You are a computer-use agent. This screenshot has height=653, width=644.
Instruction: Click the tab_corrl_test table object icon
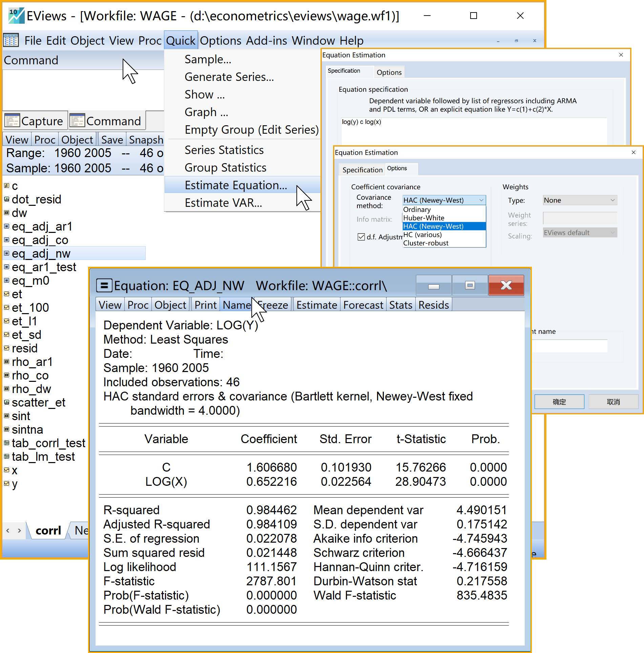click(6, 443)
